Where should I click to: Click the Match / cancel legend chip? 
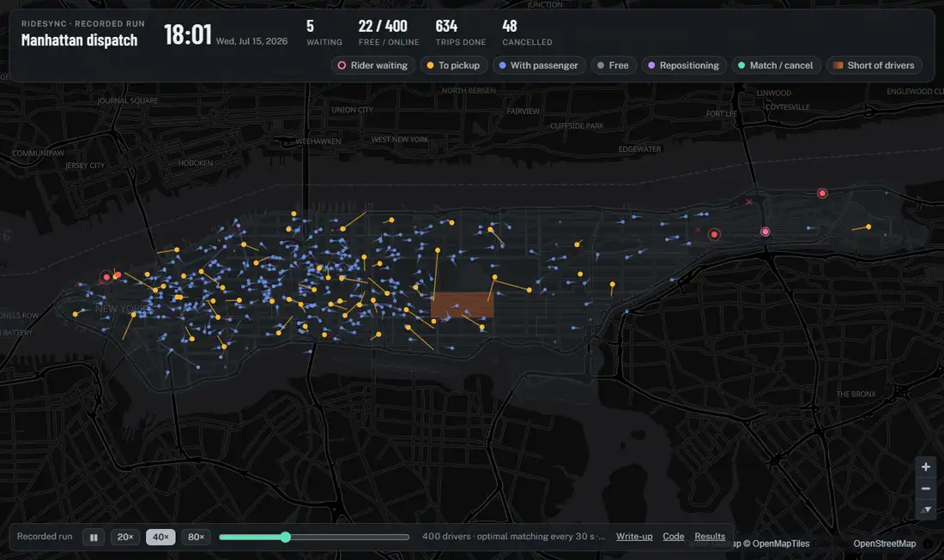point(776,65)
